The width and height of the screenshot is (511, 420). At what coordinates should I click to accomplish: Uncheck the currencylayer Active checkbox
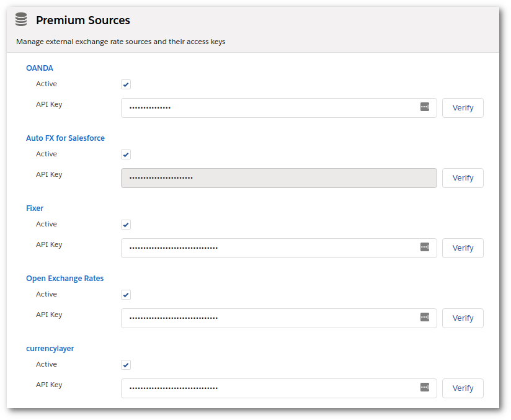126,365
